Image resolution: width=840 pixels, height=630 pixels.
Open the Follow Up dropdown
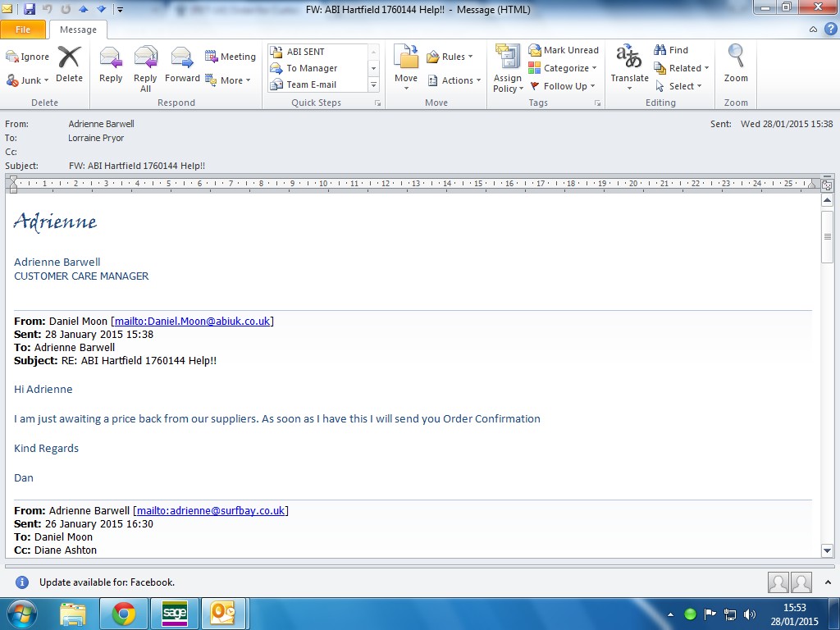click(564, 86)
